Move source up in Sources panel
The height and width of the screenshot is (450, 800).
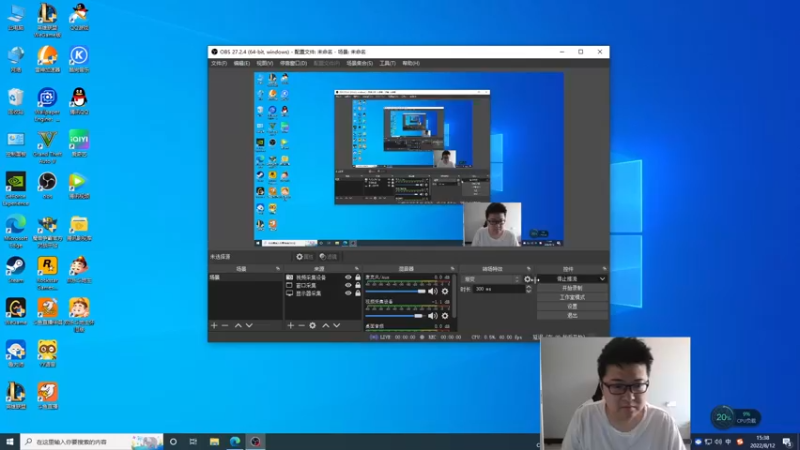click(326, 326)
